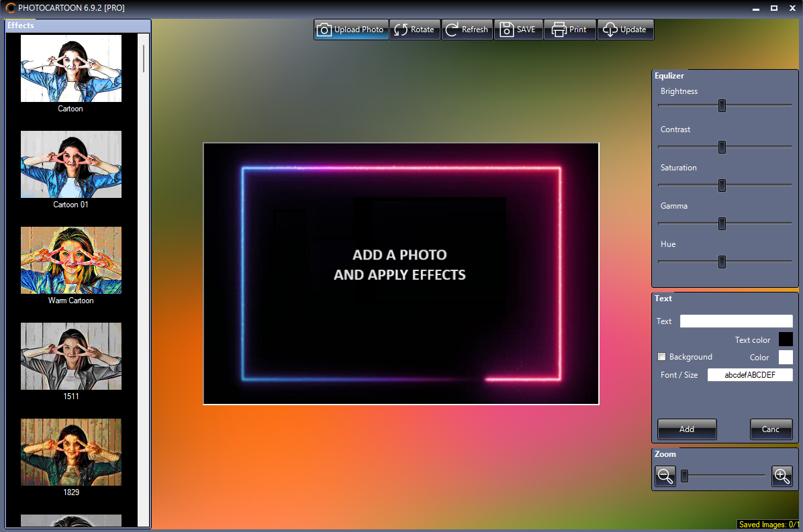Zoom out with the minus magnifier

665,476
